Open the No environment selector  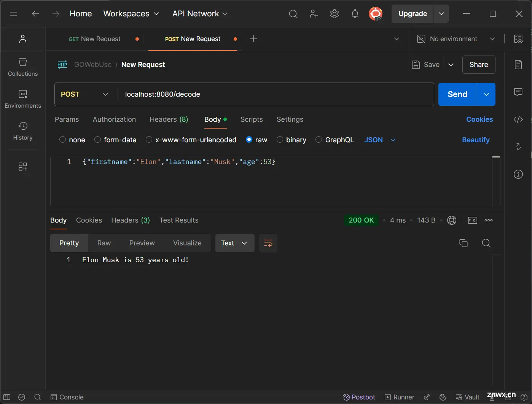(456, 39)
